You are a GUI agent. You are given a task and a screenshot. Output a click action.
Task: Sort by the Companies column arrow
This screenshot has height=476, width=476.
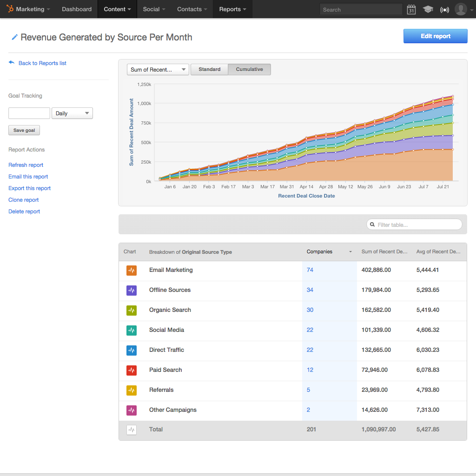click(x=350, y=252)
